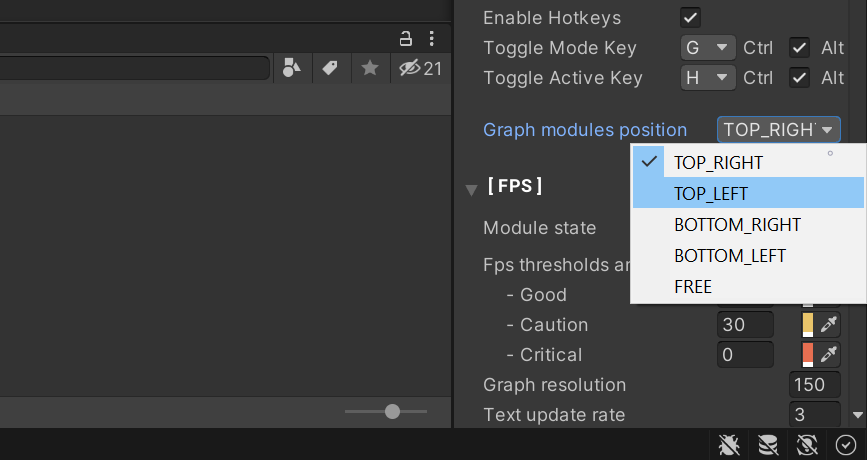This screenshot has width=867, height=460.
Task: Toggle Ctrl checkbox for Toggle Mode Key
Action: tap(799, 47)
